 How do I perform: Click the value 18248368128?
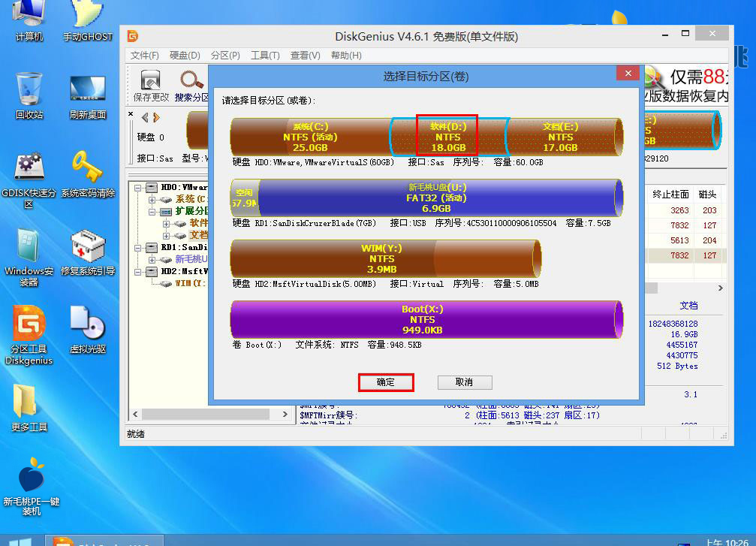[673, 324]
